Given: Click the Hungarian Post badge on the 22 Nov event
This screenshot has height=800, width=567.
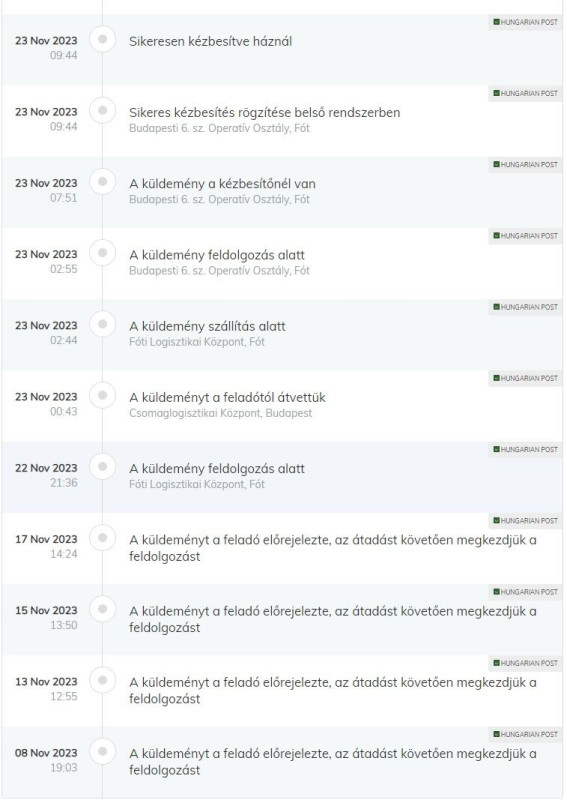Looking at the screenshot, I should [x=525, y=449].
